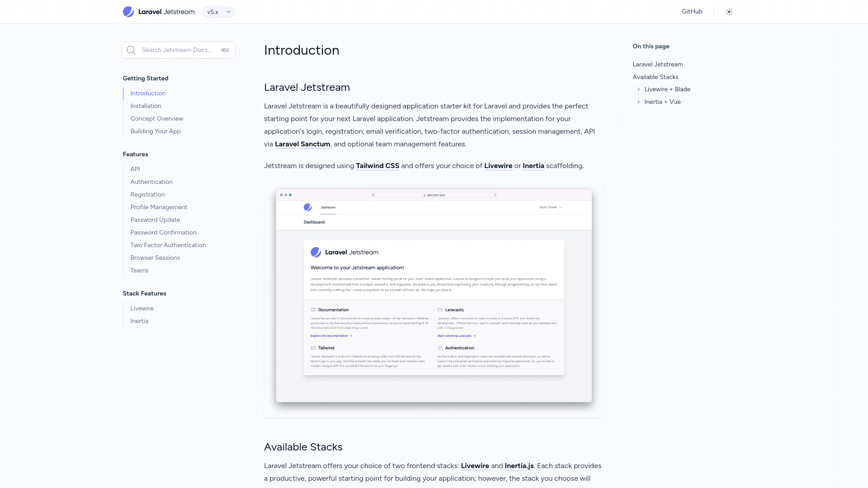The image size is (868, 488).
Task: Toggle the light/dark theme sun icon
Action: pos(729,12)
